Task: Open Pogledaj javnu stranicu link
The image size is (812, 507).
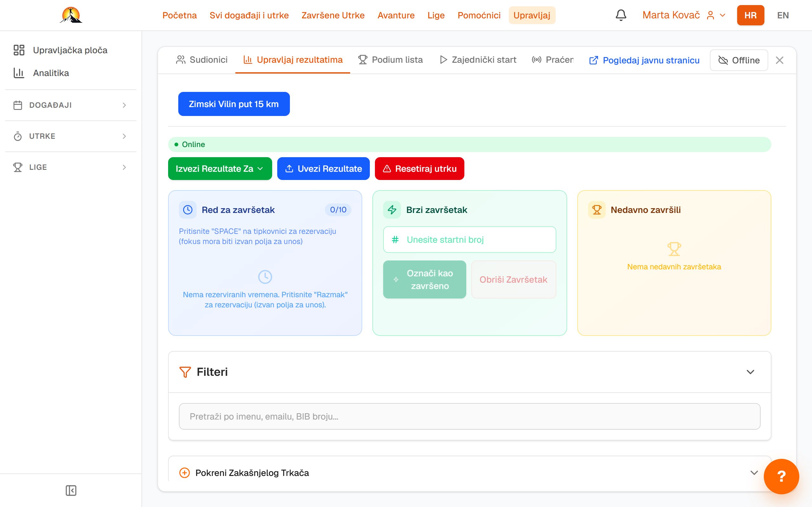Action: coord(644,60)
